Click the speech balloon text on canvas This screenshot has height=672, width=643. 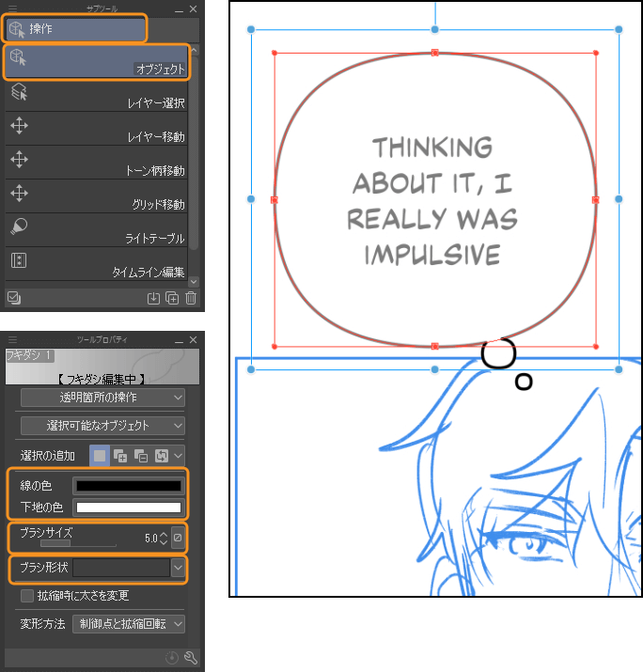[x=432, y=200]
